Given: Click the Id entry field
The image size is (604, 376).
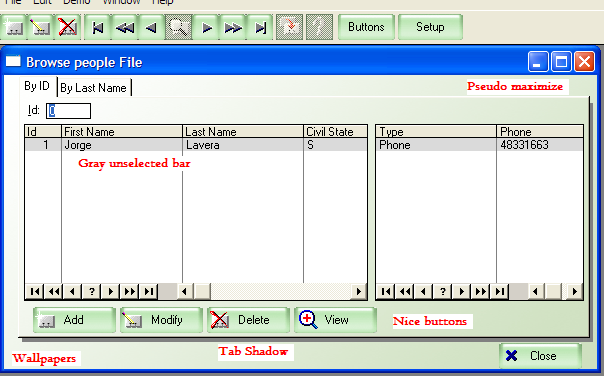Looking at the screenshot, I should tap(69, 111).
